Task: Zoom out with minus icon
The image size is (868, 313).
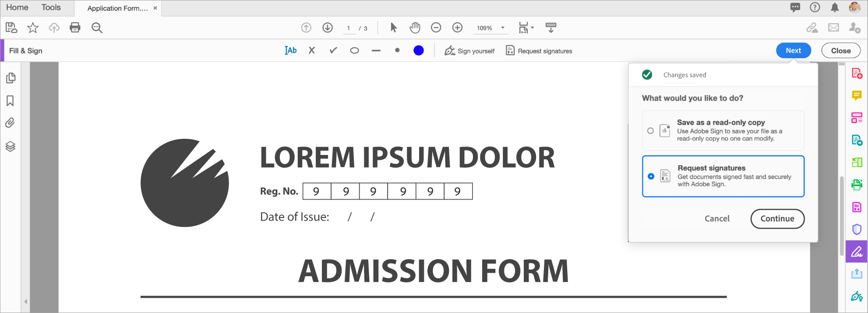Action: 436,28
